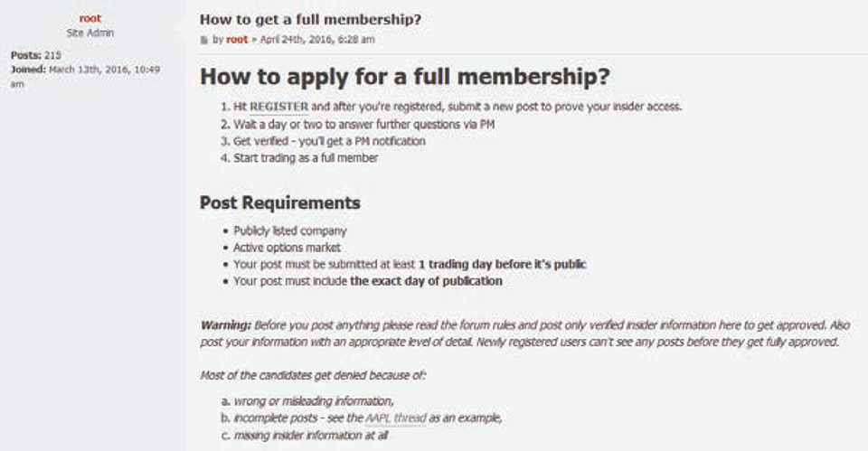This screenshot has height=451, width=868.
Task: Click the Joined date in the profile sidebar
Action: 85,76
